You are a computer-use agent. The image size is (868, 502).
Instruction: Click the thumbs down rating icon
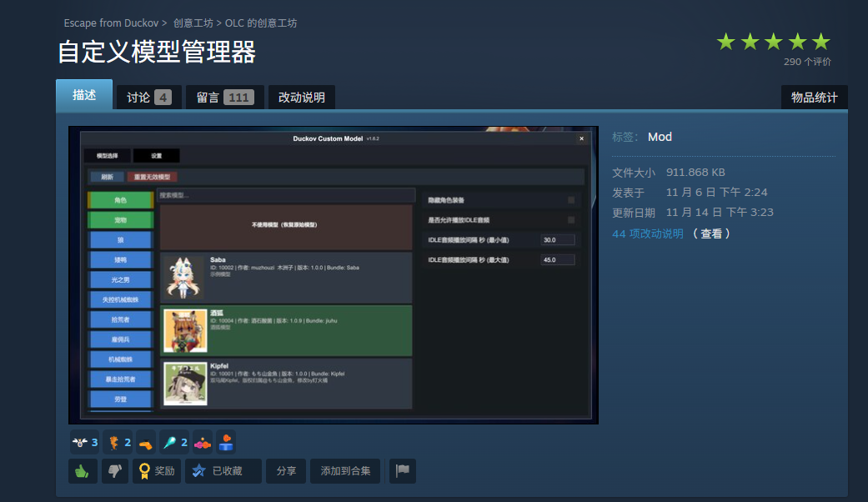pyautogui.click(x=115, y=471)
